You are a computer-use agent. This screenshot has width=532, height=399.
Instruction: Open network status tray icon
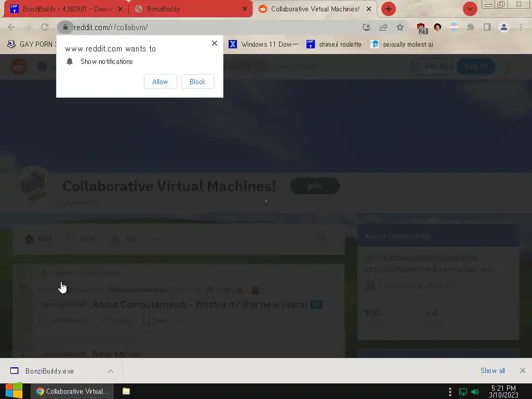coord(463,392)
